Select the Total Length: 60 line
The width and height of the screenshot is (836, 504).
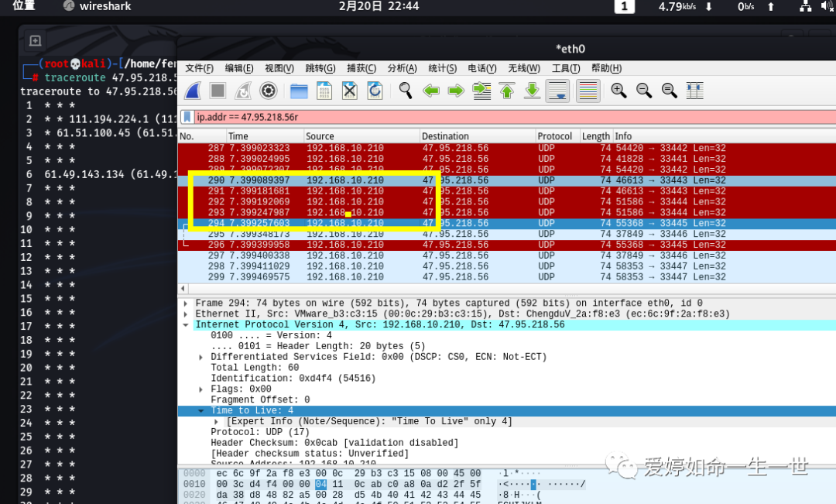(x=255, y=368)
